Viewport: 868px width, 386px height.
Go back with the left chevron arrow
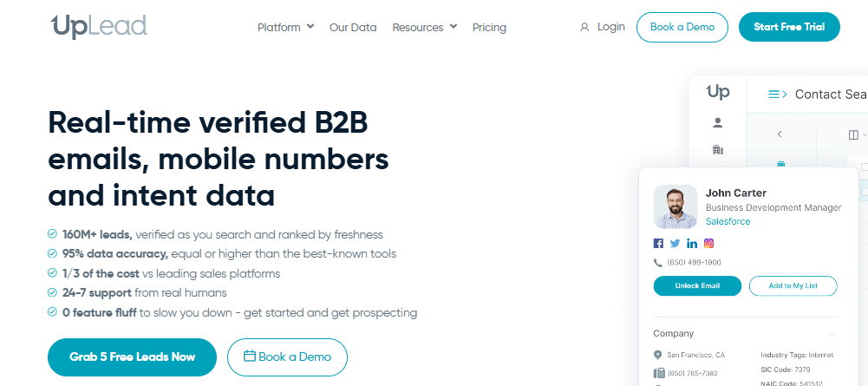pos(780,134)
